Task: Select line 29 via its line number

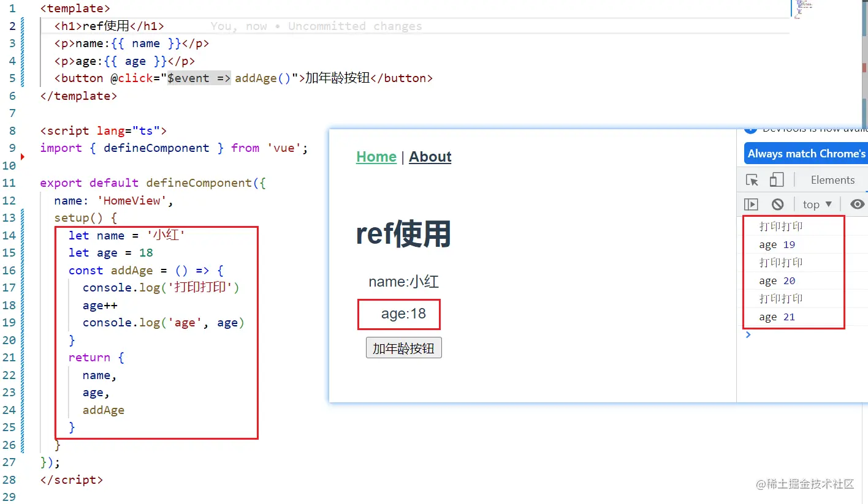Action: (x=9, y=497)
